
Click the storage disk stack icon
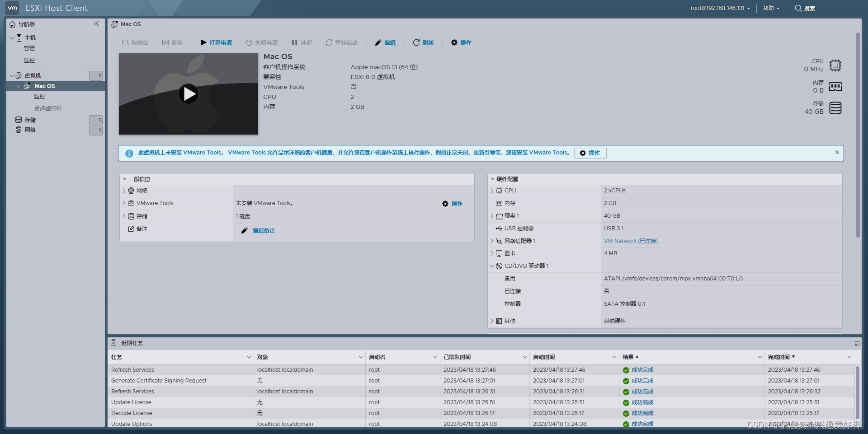tap(835, 108)
